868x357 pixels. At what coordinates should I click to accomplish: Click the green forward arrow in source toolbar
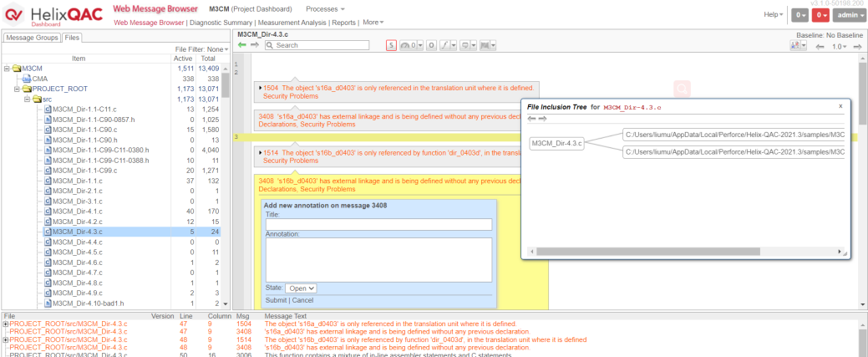point(255,45)
